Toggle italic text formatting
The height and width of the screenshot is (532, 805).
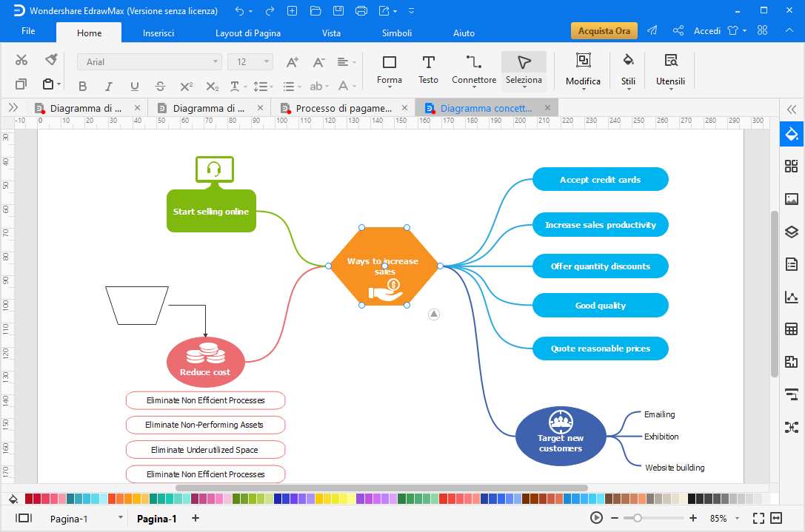click(x=109, y=86)
